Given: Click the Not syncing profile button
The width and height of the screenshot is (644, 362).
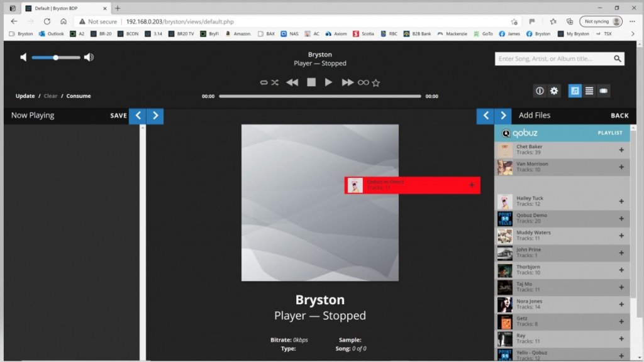Looking at the screenshot, I should pyautogui.click(x=601, y=21).
